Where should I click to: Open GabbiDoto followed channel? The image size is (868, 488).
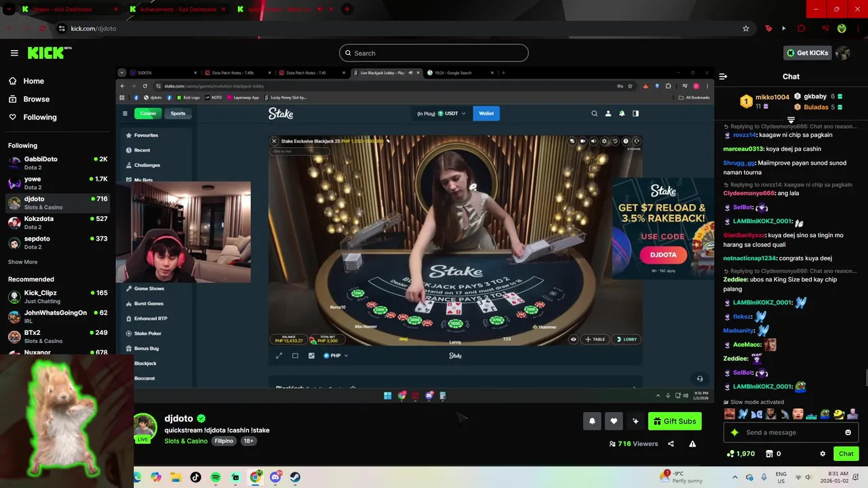click(x=58, y=163)
